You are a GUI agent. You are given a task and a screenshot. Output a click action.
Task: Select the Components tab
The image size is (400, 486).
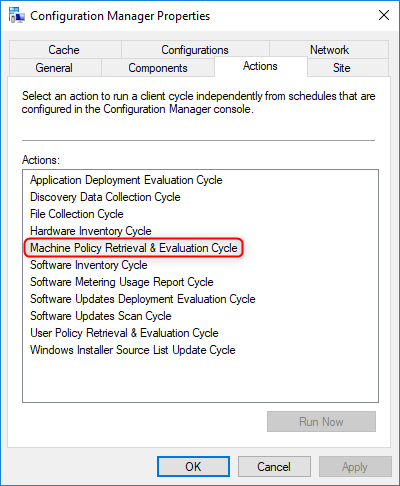coord(158,68)
